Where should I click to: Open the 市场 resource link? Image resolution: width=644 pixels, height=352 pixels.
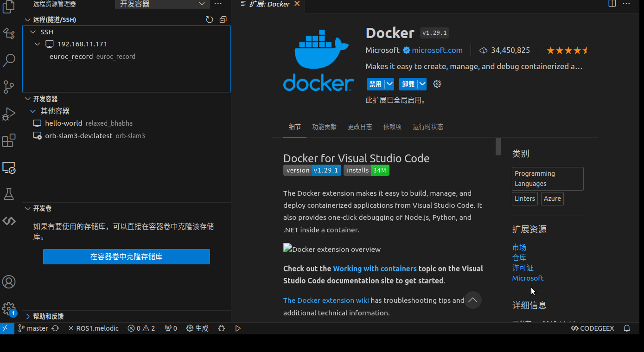tap(519, 247)
